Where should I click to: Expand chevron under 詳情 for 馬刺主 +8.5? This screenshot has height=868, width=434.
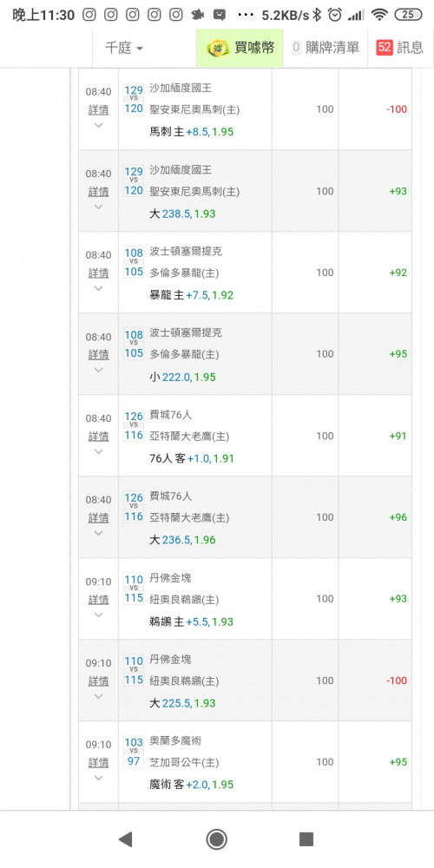[x=99, y=125]
